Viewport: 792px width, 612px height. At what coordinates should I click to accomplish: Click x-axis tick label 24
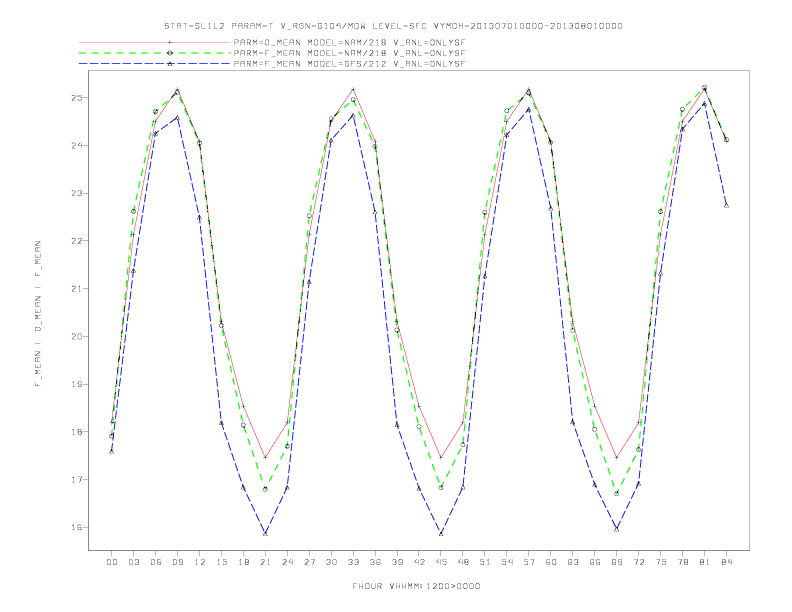(287, 562)
